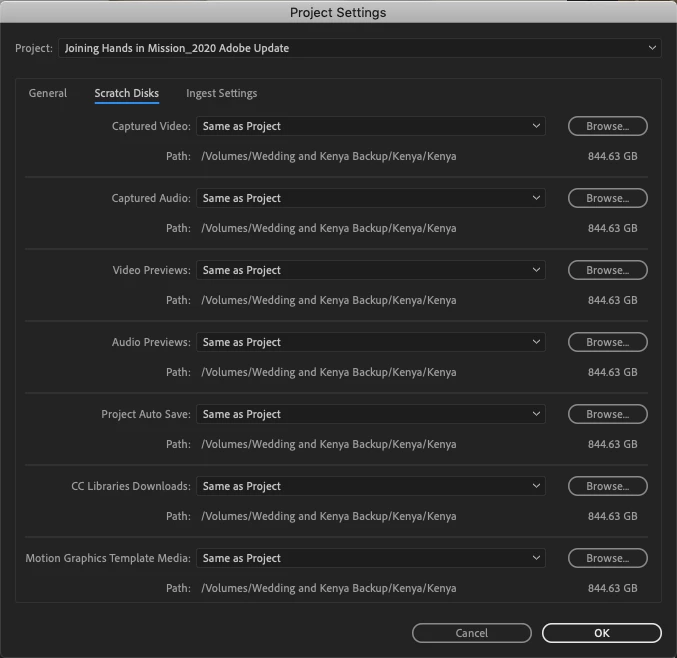Click the 844.63 GB value under Captured Audio

(x=612, y=228)
